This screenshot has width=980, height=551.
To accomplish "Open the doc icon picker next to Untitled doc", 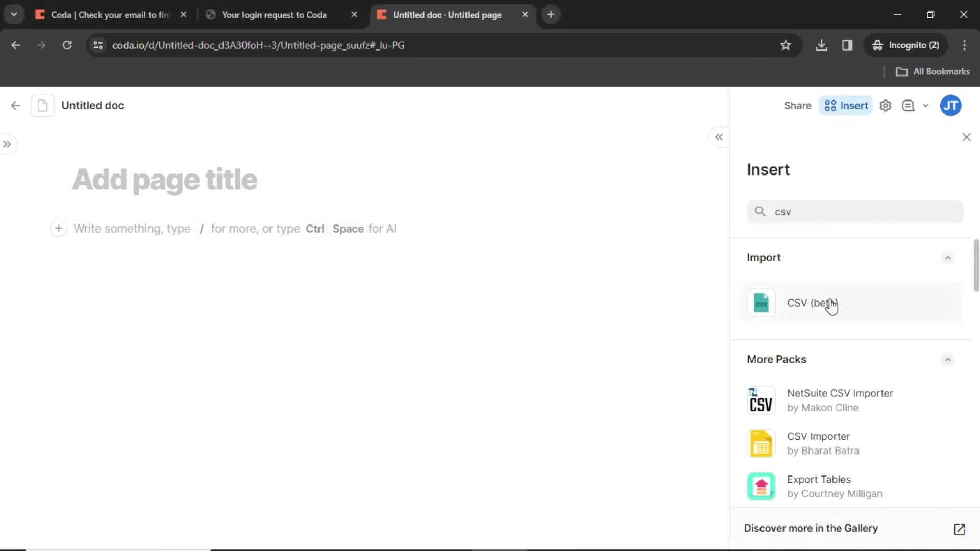I will (43, 106).
